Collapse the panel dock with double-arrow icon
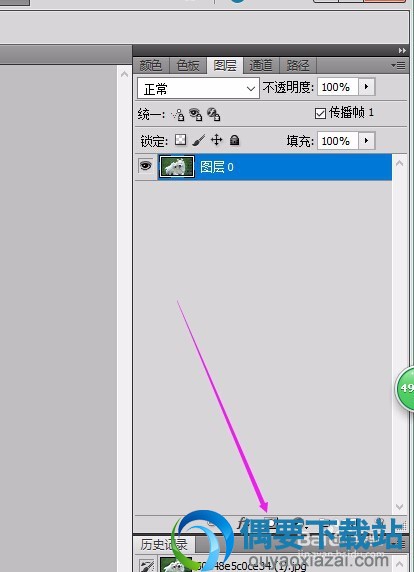Viewport: 414px width, 572px height. click(402, 50)
